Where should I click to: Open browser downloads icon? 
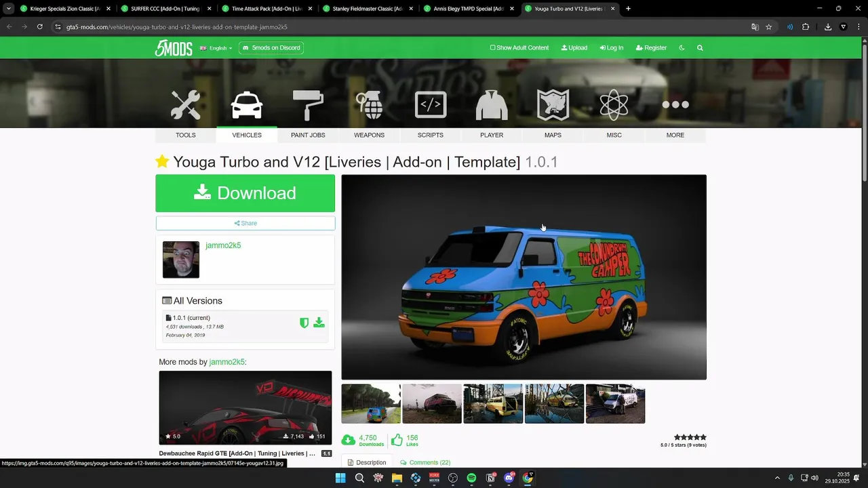tap(828, 27)
